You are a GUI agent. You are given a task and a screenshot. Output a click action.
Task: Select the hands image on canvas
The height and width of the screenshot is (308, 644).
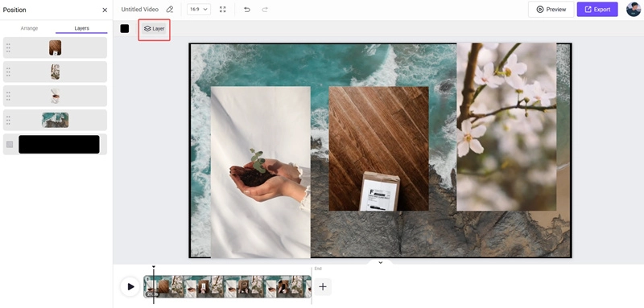pos(260,172)
